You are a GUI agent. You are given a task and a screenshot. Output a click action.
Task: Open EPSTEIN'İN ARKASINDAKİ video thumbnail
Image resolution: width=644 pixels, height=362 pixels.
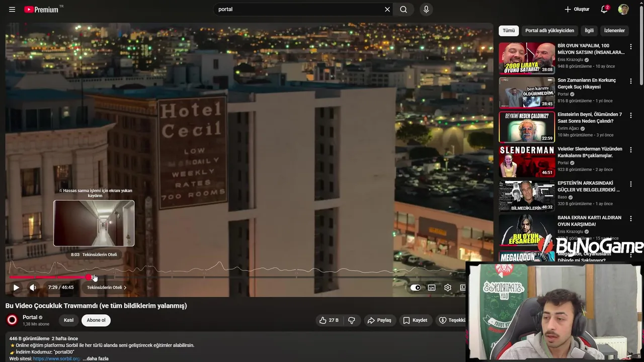527,196
